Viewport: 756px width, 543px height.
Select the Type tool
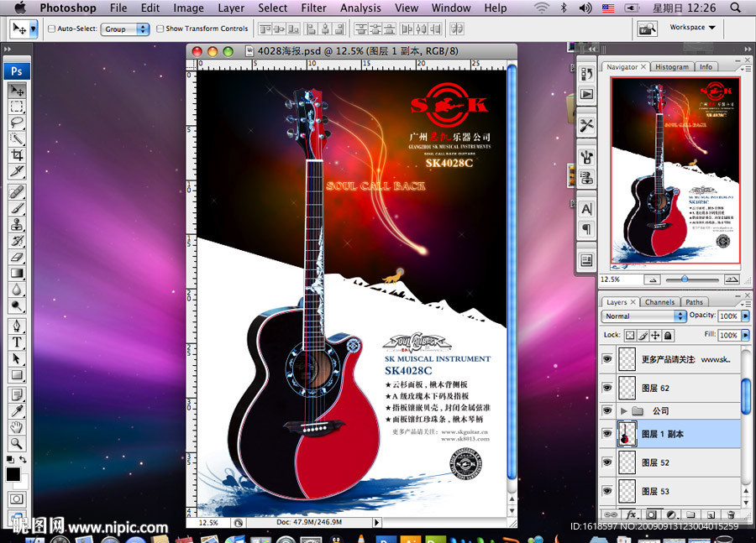pos(17,342)
